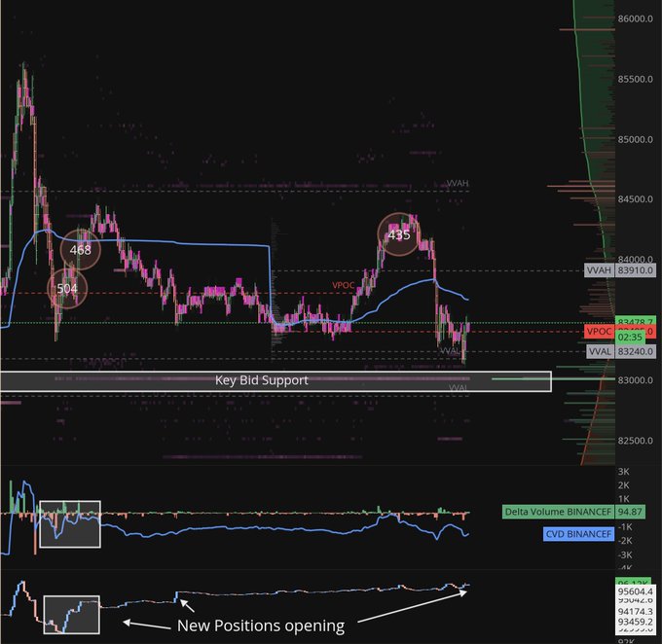The image size is (662, 644).
Task: Click the 83240.0 value beside VVAL
Action: pyautogui.click(x=636, y=351)
